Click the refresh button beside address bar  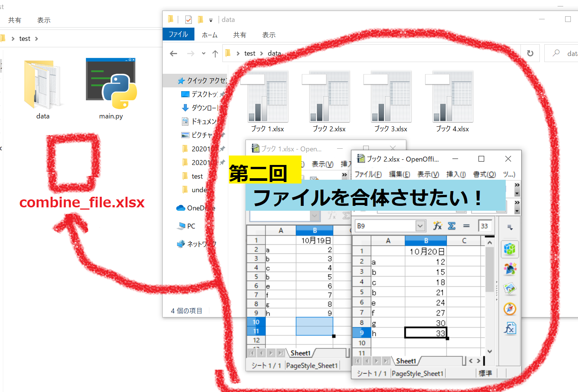point(530,53)
